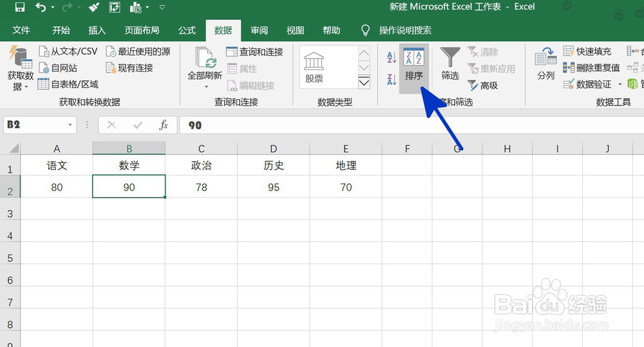Viewport: 644px width, 347px height.
Task: Import data 自表格/区域
Action: (x=68, y=84)
